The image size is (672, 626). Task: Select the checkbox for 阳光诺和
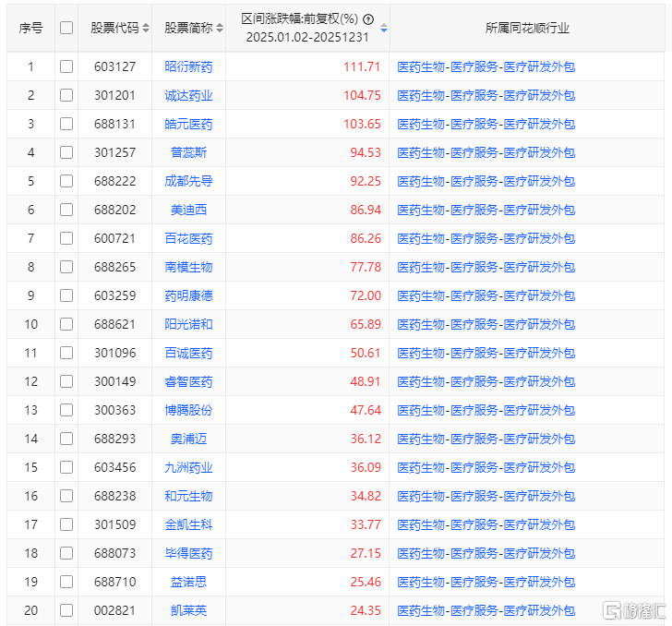pos(66,324)
